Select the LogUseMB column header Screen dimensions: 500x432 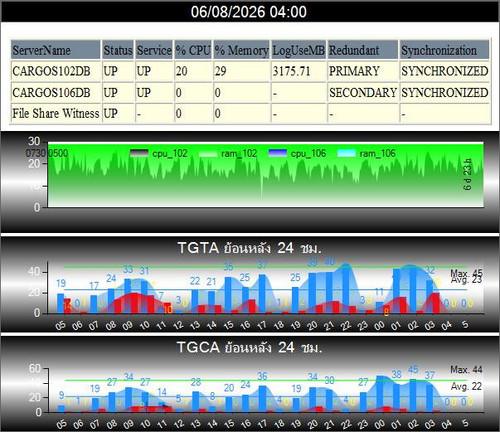pyautogui.click(x=298, y=50)
